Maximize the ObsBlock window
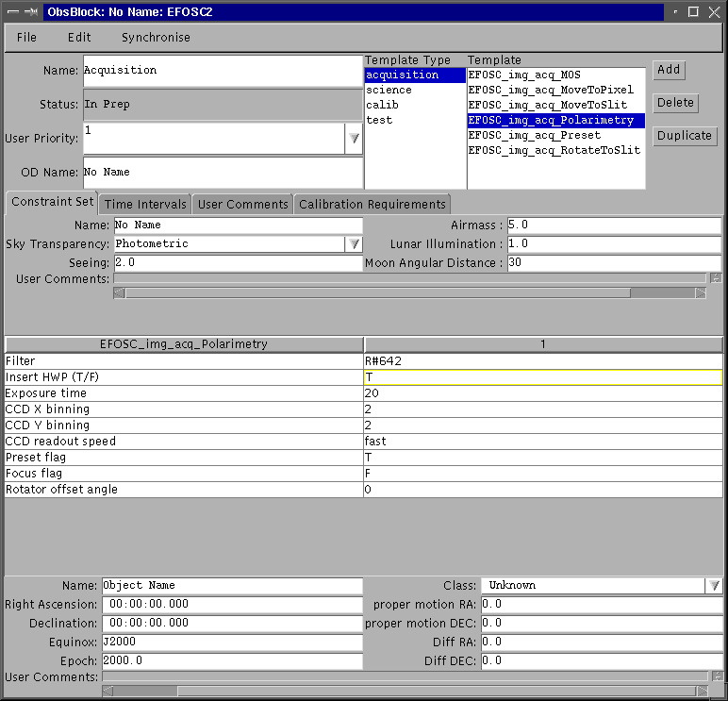728x701 pixels. coord(693,12)
